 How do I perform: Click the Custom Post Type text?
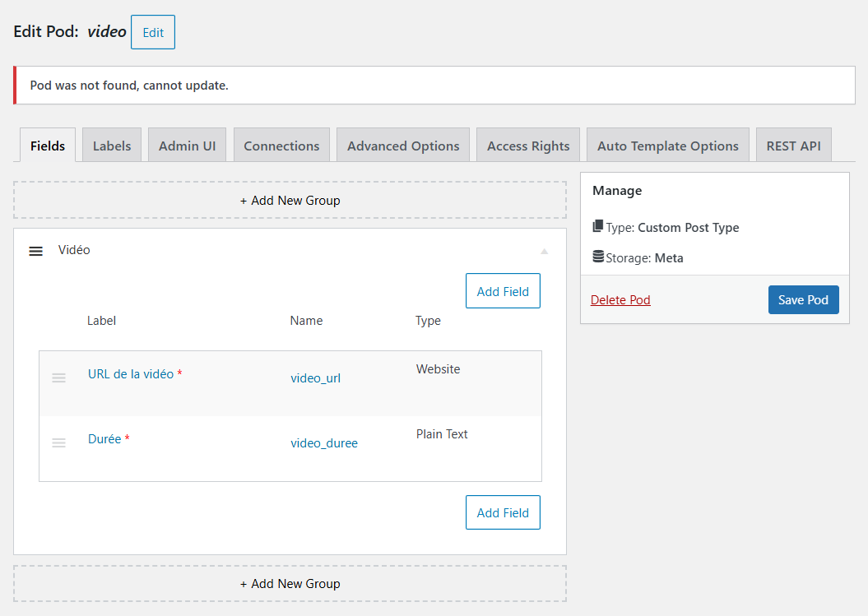coord(688,228)
